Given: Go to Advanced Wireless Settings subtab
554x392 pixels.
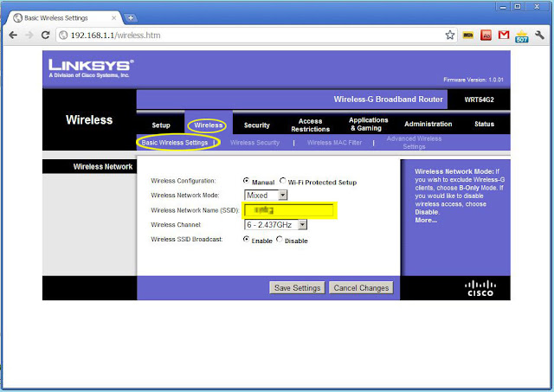Looking at the screenshot, I should (x=414, y=143).
